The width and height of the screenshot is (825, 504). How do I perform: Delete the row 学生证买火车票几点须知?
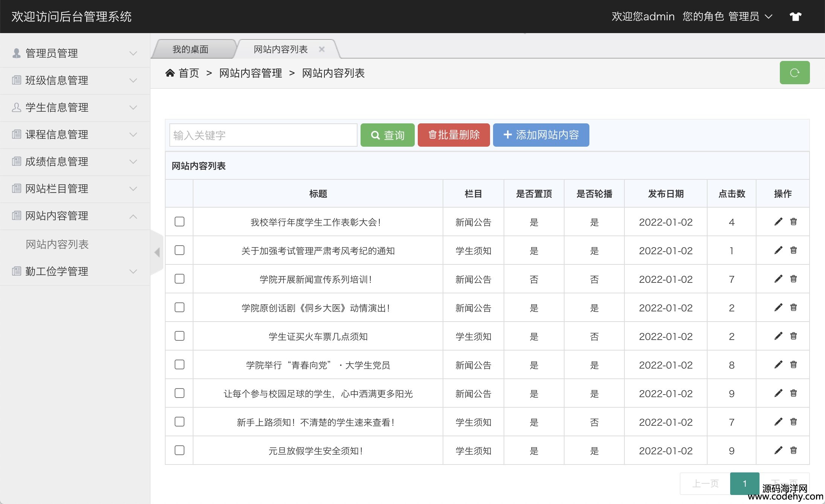[x=793, y=336]
